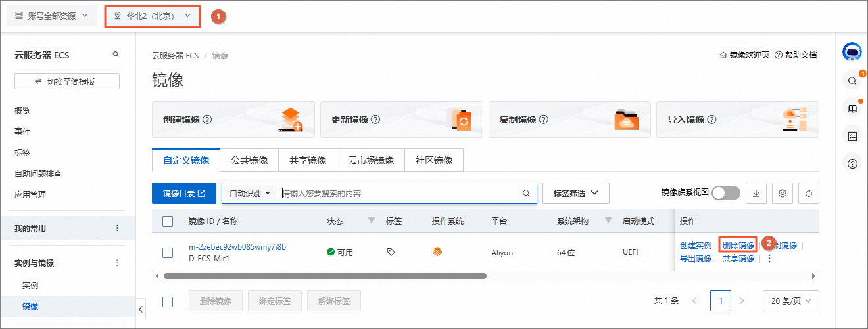Click 切换至简捷版 button

click(x=67, y=81)
